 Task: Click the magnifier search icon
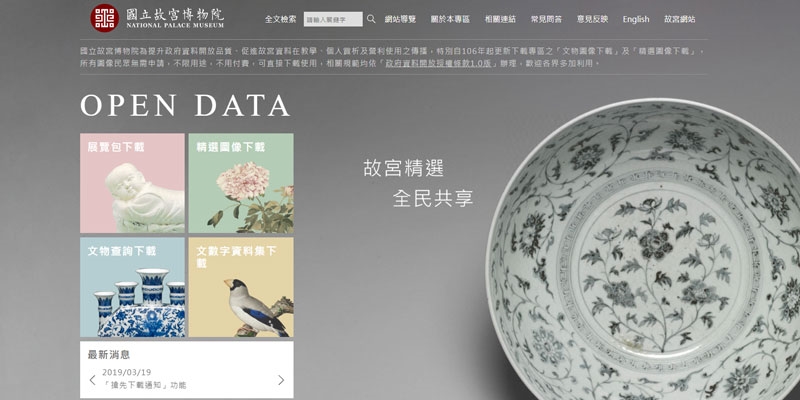[x=371, y=19]
